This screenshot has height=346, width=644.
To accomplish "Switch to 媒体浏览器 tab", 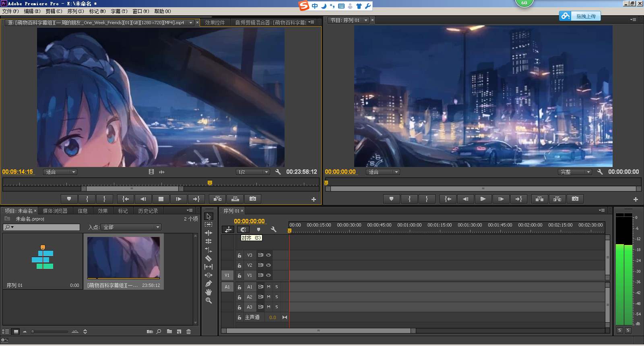I will tap(55, 211).
